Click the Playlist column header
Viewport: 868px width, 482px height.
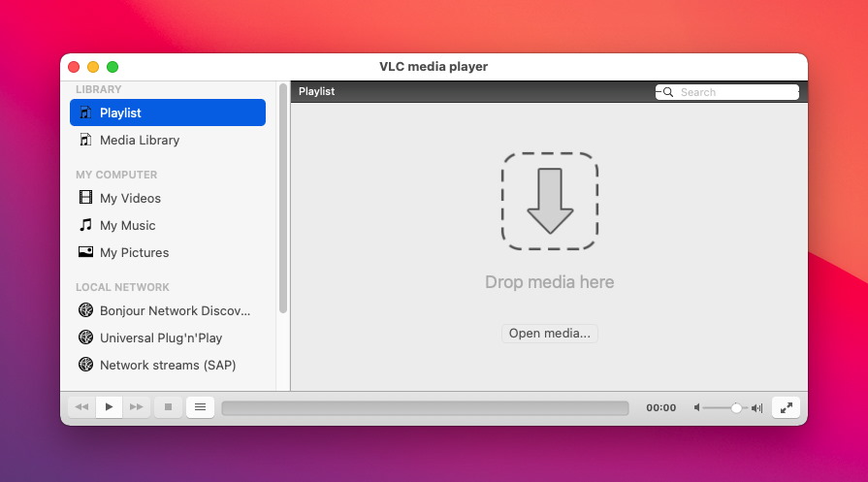316,91
